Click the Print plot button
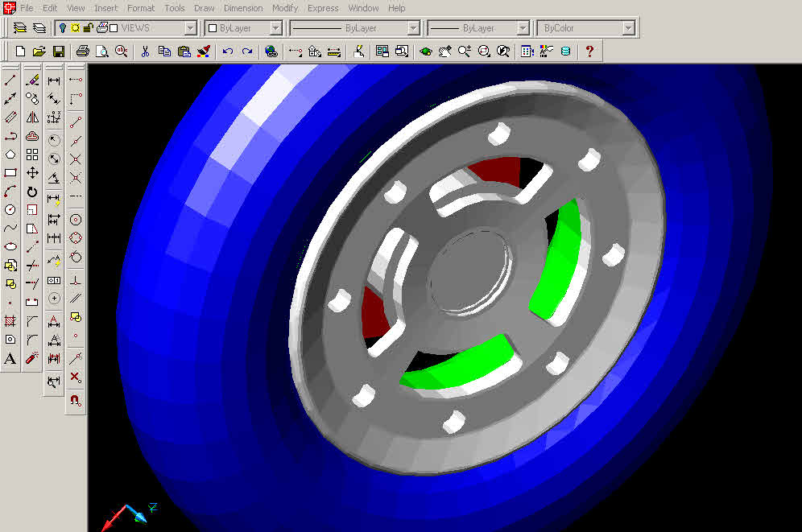802x532 pixels. pos(82,51)
